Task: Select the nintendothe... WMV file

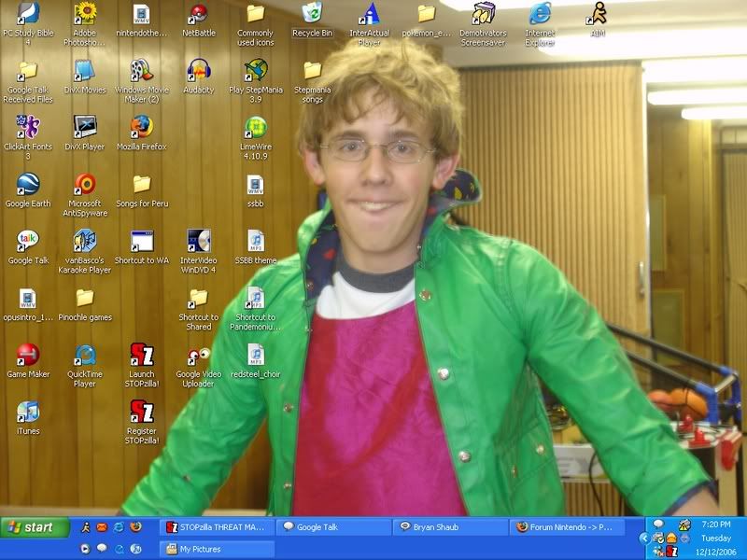Action: click(x=142, y=20)
